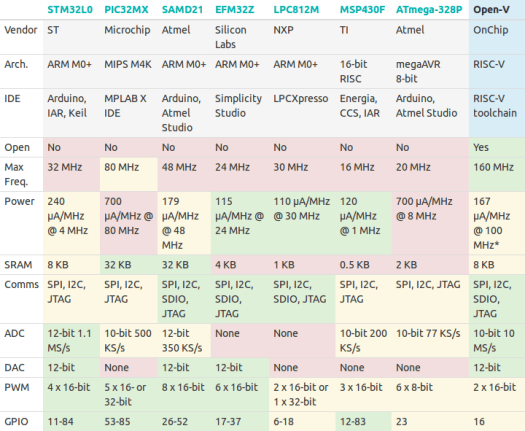Open the SAMD21 column header link
525x431 pixels.
(182, 9)
